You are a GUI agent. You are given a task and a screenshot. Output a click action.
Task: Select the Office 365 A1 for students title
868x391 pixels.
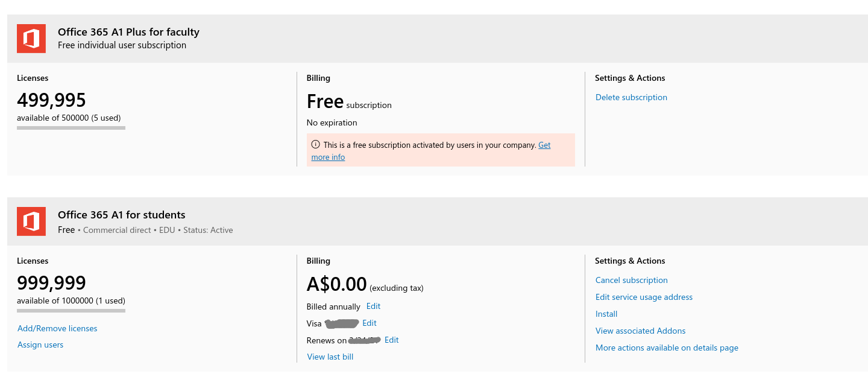point(122,215)
